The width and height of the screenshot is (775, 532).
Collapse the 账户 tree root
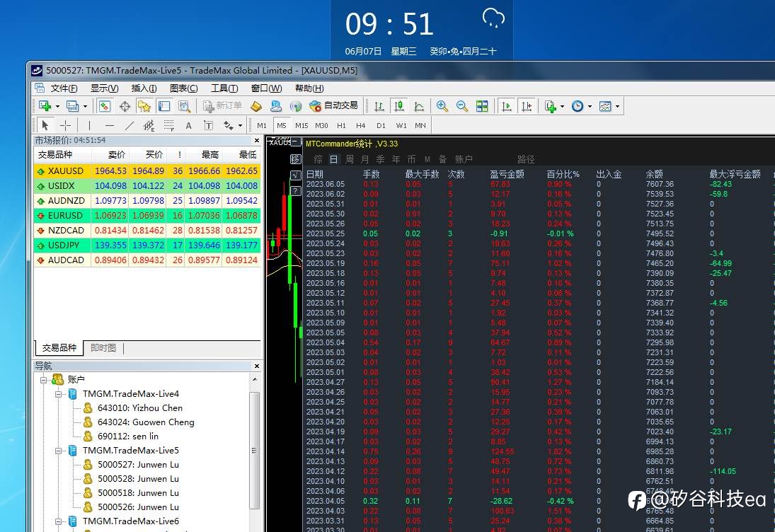(43, 380)
